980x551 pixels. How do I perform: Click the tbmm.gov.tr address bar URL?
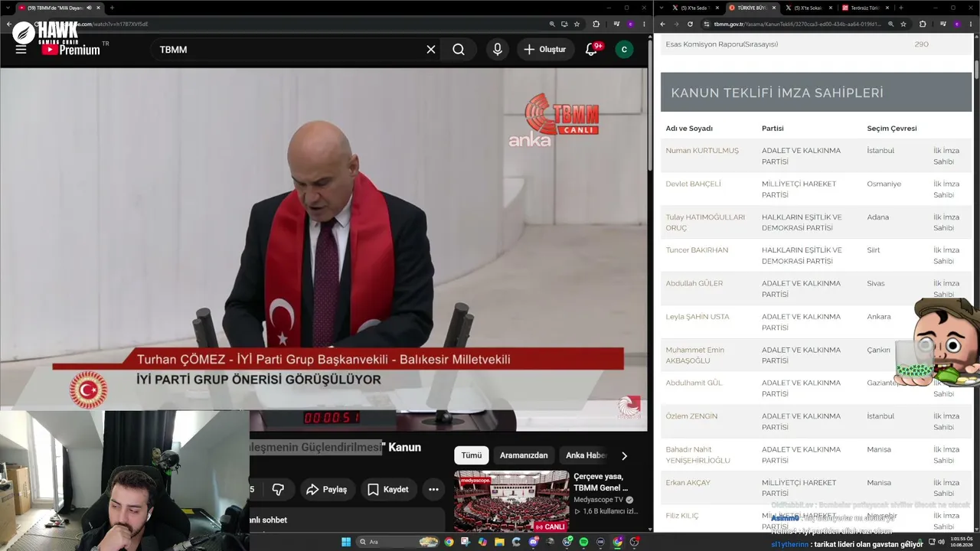[x=797, y=24]
